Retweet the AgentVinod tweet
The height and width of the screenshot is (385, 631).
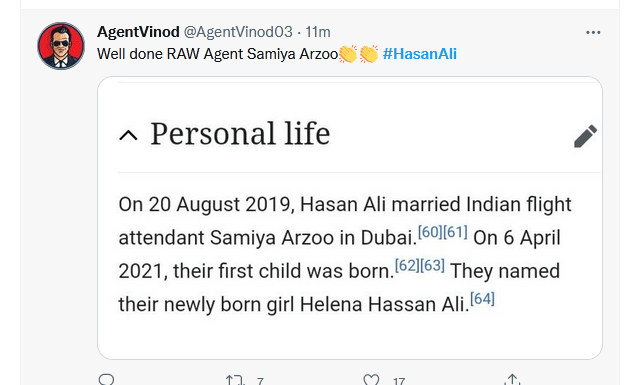235,380
